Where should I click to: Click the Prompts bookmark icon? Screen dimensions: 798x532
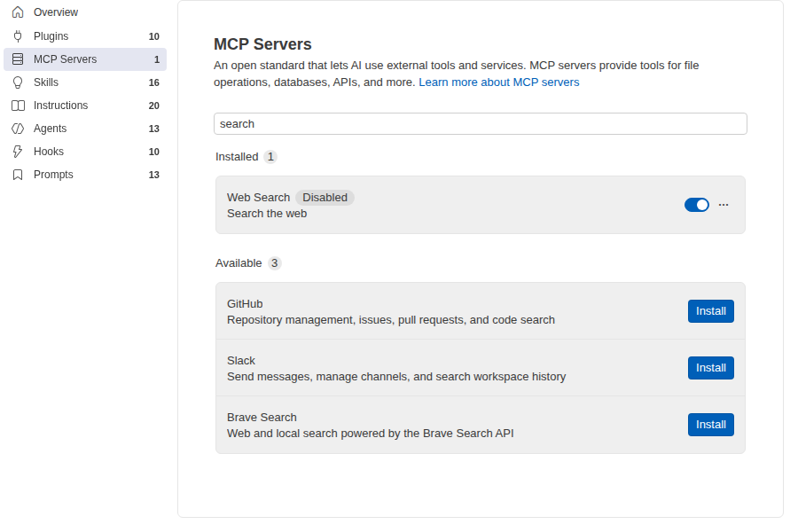18,175
